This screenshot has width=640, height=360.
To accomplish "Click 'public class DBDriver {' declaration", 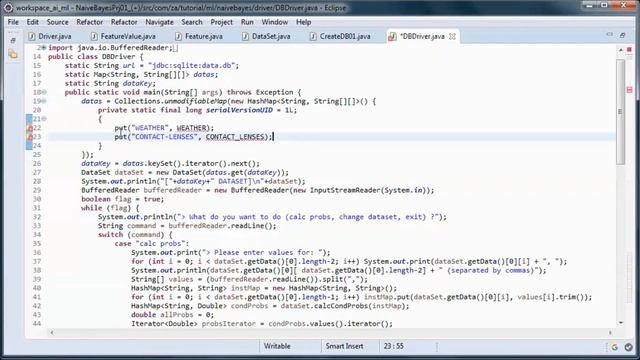I will pos(96,57).
